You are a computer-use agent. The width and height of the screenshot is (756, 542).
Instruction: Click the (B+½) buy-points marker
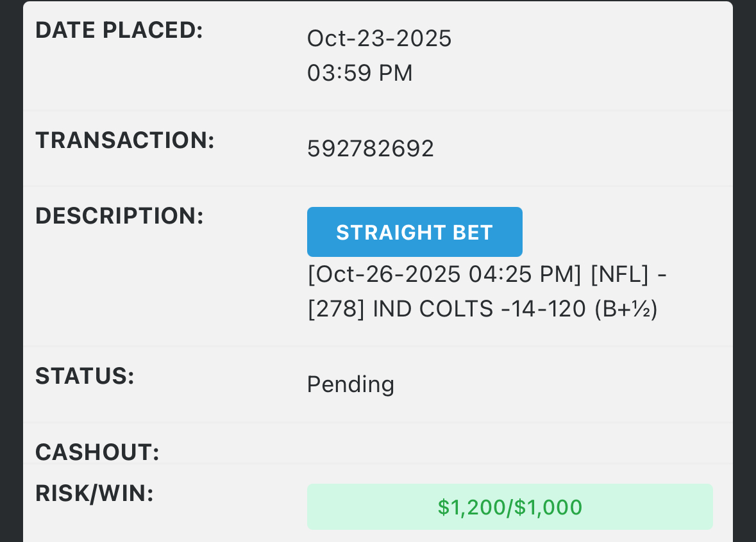[626, 309]
